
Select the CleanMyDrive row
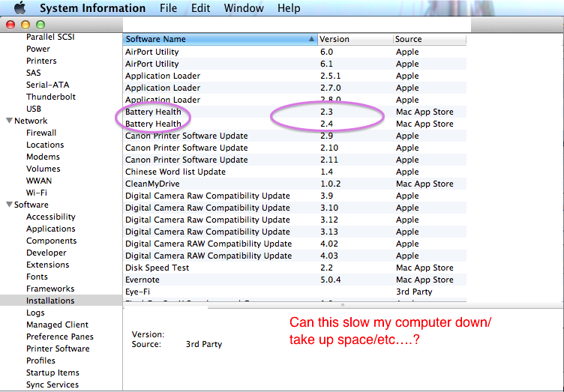tap(295, 184)
